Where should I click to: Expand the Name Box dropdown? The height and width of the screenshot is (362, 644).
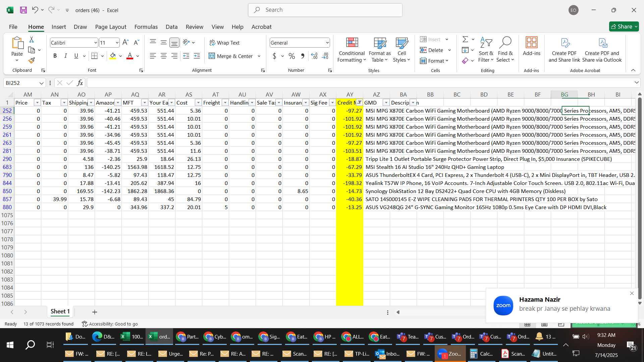pyautogui.click(x=41, y=83)
